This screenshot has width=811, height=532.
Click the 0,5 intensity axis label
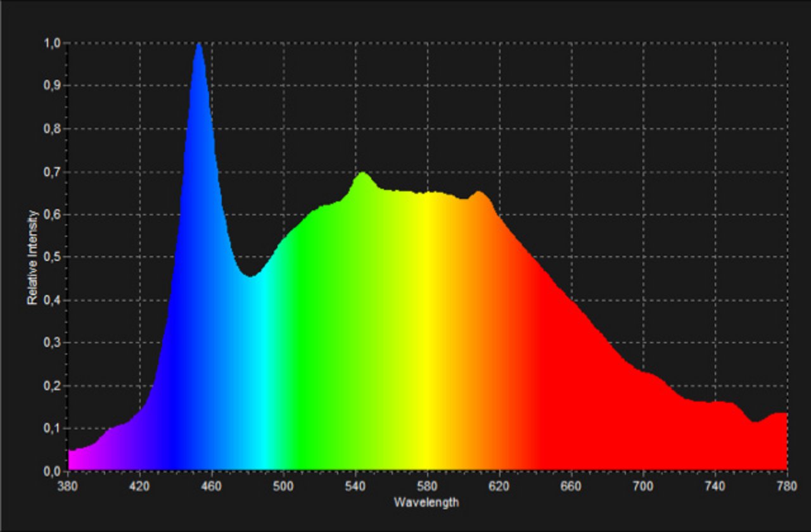[x=53, y=257]
